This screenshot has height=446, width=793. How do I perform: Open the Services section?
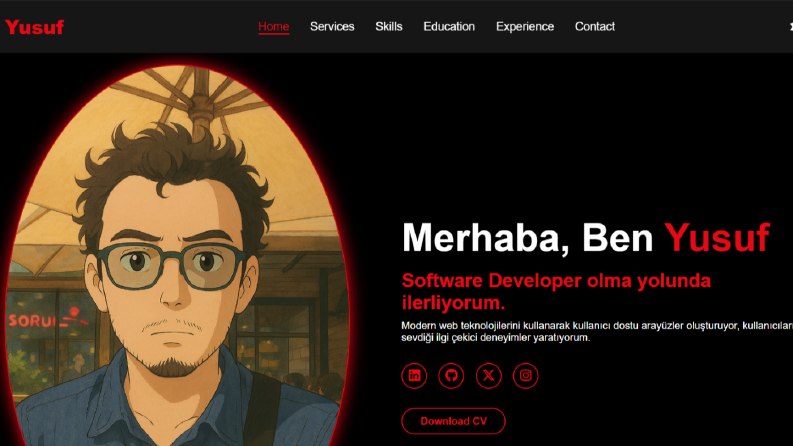coord(332,26)
